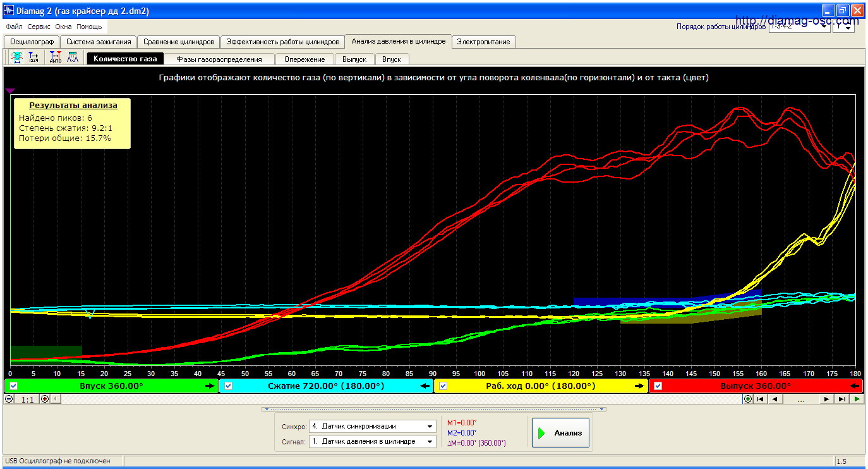Click the Diamag app icon in title bar
The width and height of the screenshot is (868, 469).
[9, 11]
